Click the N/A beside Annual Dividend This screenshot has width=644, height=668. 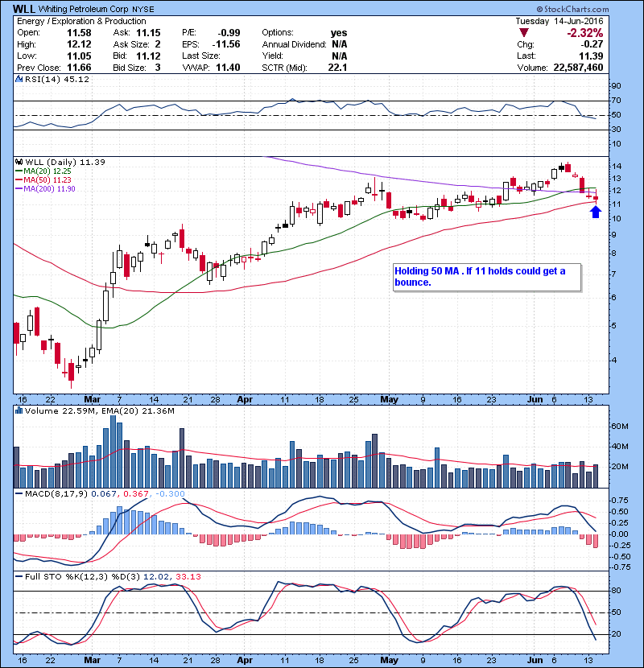339,44
